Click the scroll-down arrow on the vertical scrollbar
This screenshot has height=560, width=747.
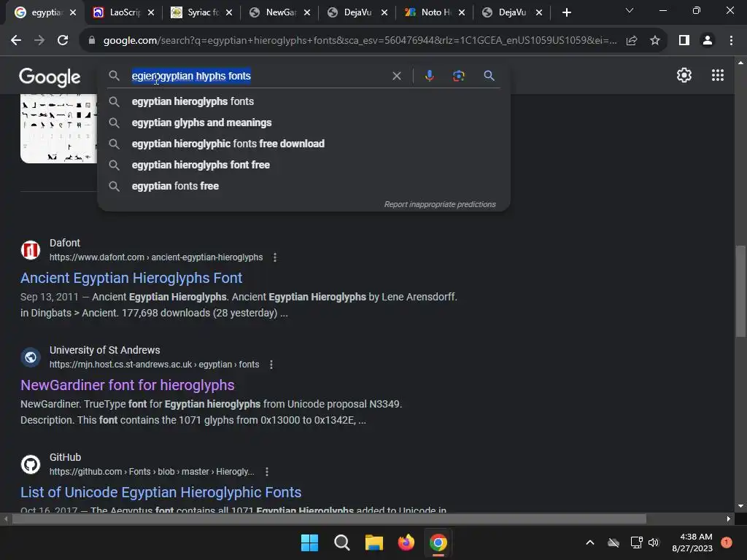pos(740,506)
